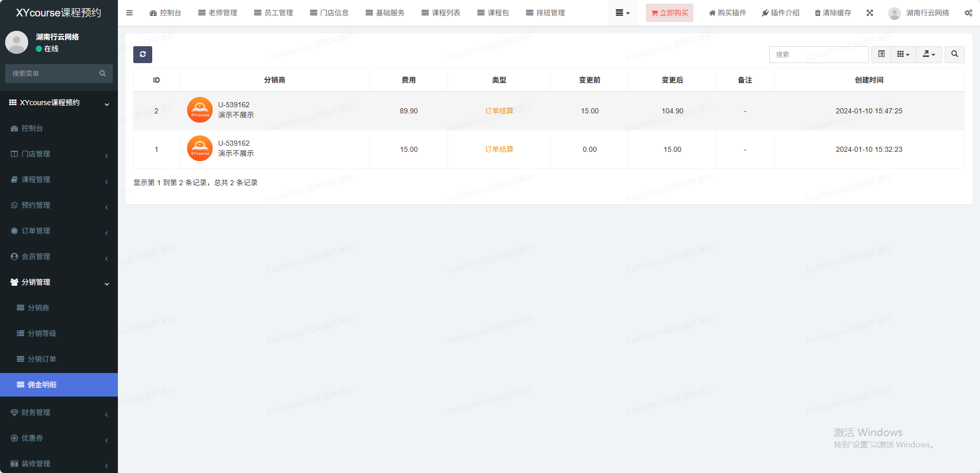Open the top navigation list dropdown

(622, 13)
